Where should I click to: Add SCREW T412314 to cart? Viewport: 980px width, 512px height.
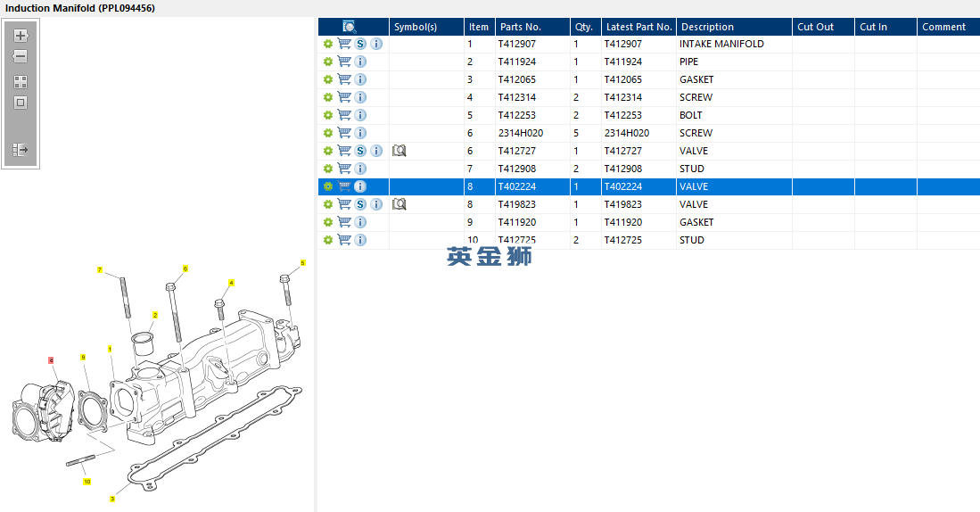click(343, 97)
